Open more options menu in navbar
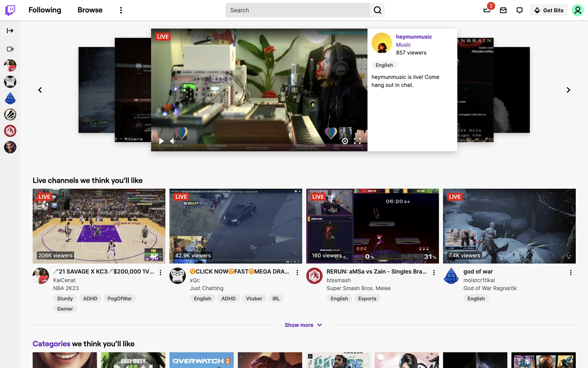Image resolution: width=588 pixels, height=368 pixels. click(121, 10)
